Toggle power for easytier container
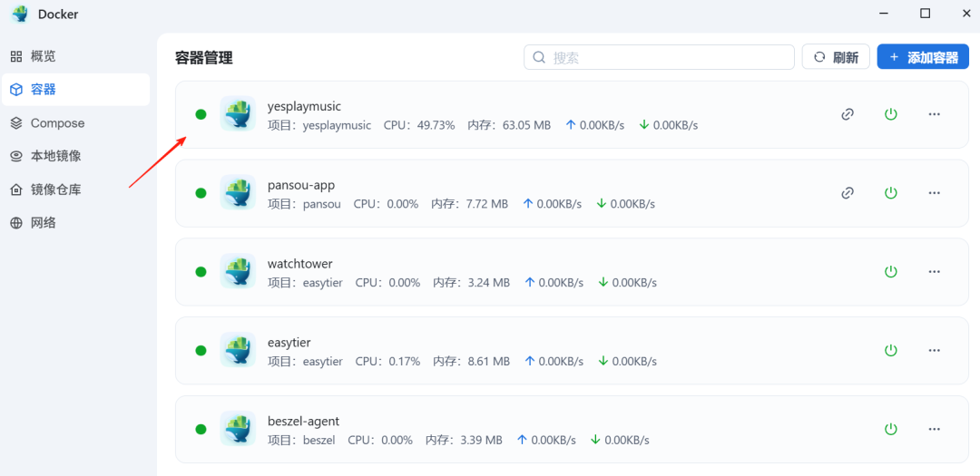The width and height of the screenshot is (980, 476). click(x=891, y=351)
